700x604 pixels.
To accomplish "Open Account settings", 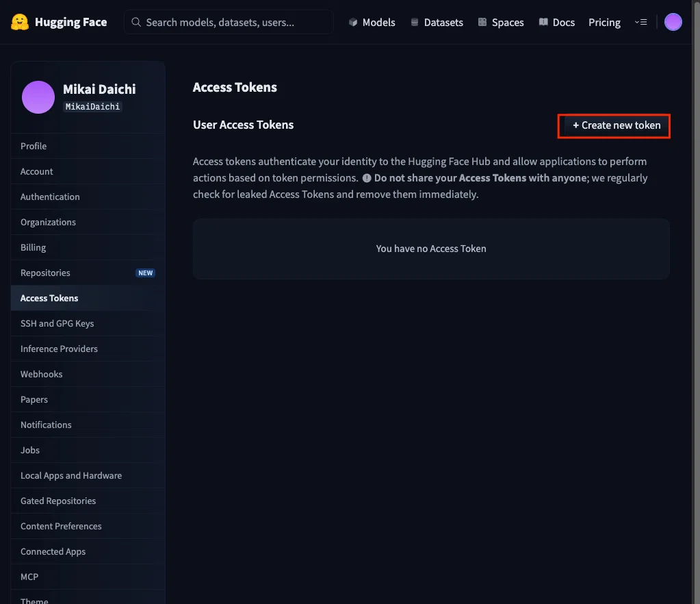I will (x=88, y=172).
